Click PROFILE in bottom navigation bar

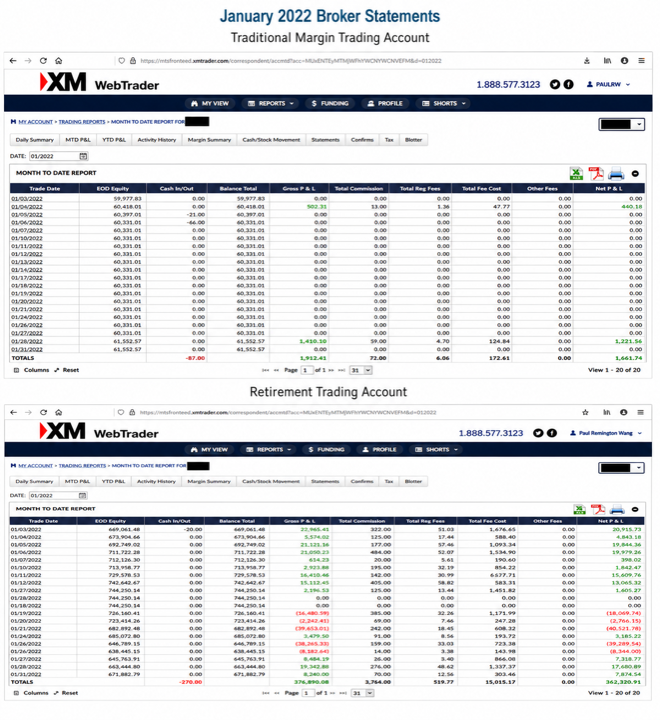[x=379, y=450]
